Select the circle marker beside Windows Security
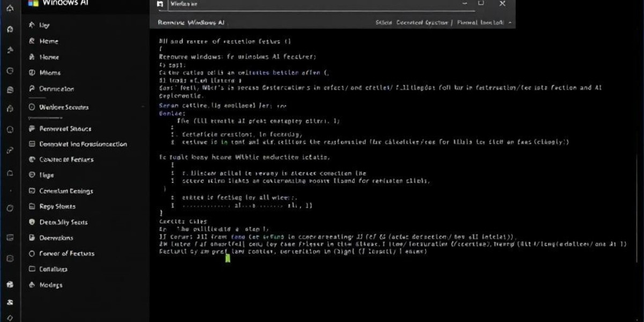 [x=31, y=107]
